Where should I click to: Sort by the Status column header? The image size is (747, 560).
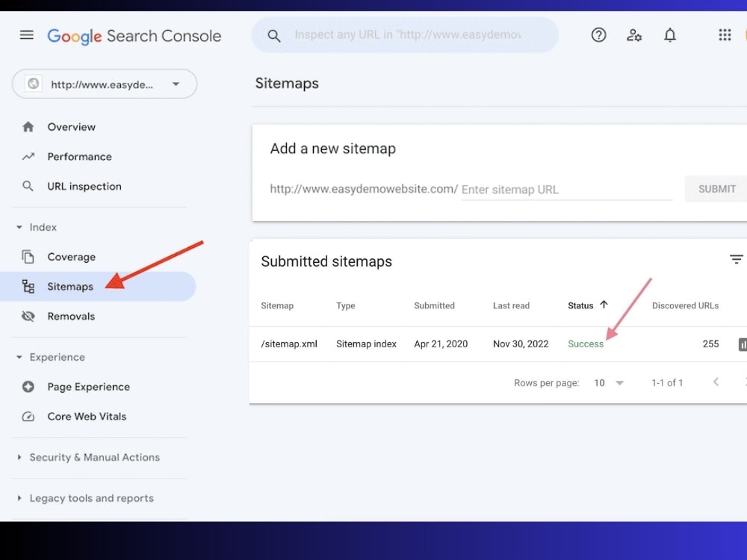(580, 305)
